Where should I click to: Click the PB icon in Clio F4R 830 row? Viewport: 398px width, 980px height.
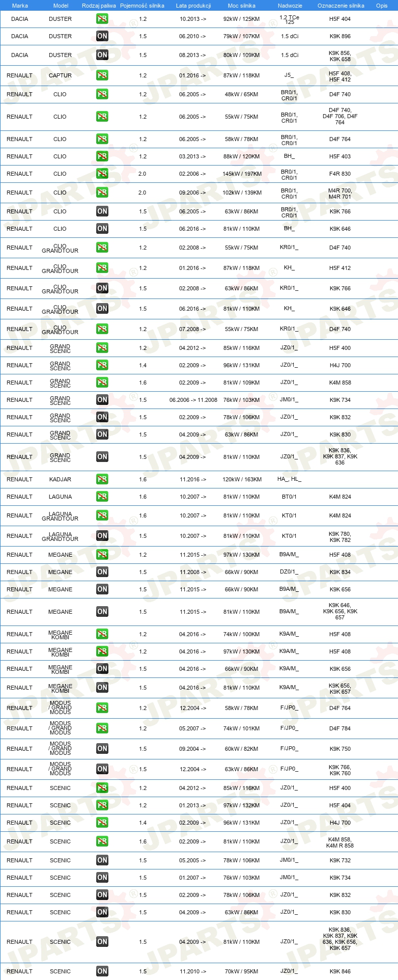[x=102, y=174]
